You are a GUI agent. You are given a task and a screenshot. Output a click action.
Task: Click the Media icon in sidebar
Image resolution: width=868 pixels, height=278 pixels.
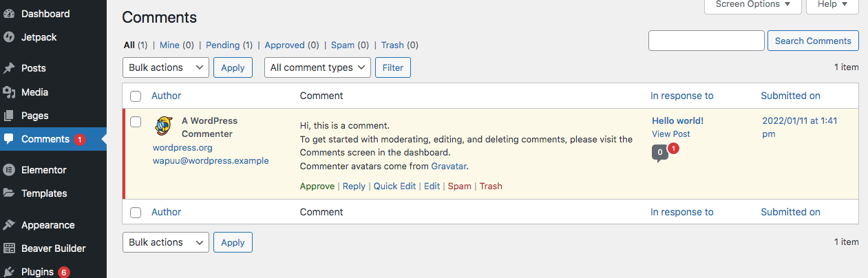pos(9,92)
